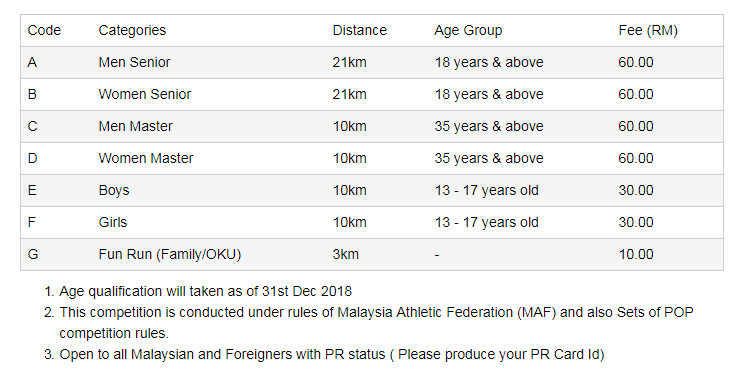Click the 10.00 fee cell
This screenshot has width=738, height=371.
[636, 255]
